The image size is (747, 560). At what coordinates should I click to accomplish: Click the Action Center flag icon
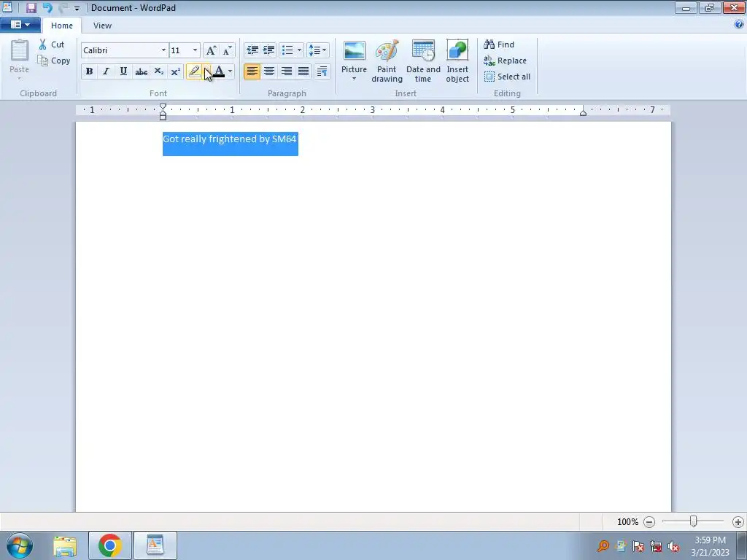638,546
